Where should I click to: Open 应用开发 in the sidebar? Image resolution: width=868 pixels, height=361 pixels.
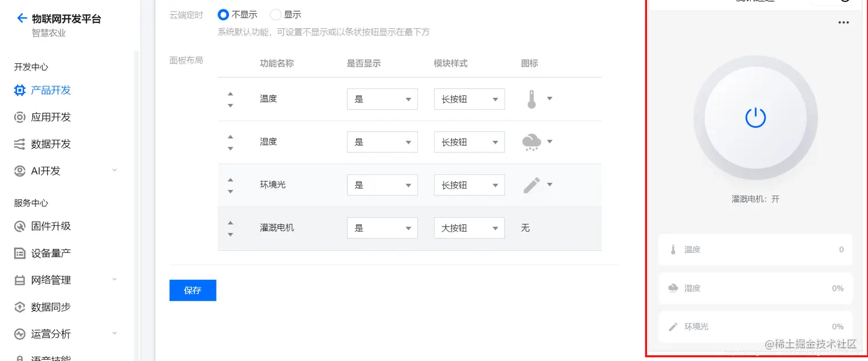(51, 117)
